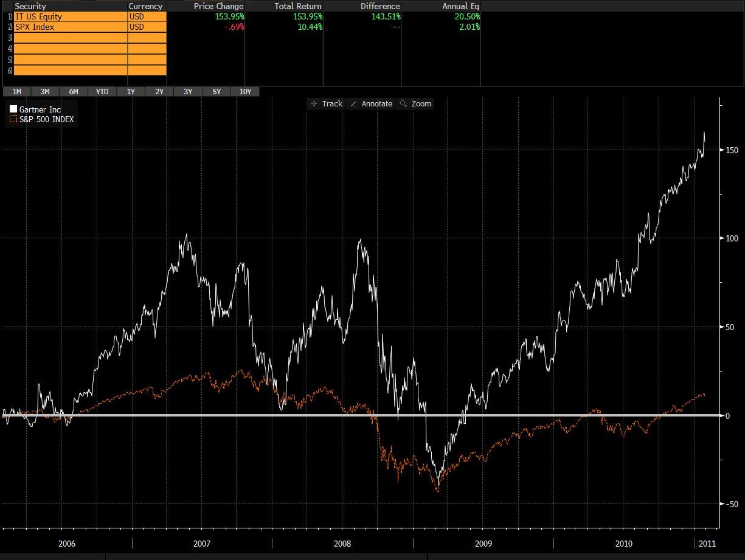Select the empty security field in row 4
The width and height of the screenshot is (745, 560).
(71, 49)
